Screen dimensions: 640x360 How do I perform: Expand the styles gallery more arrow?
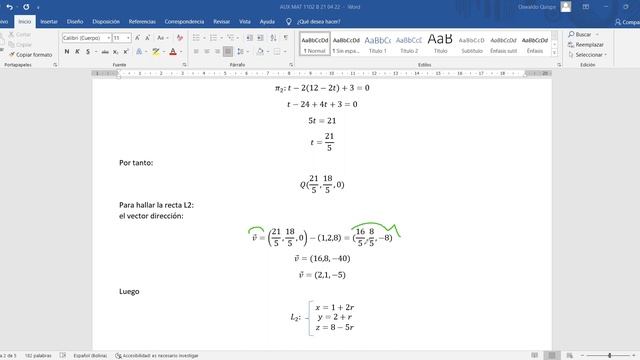(x=554, y=53)
